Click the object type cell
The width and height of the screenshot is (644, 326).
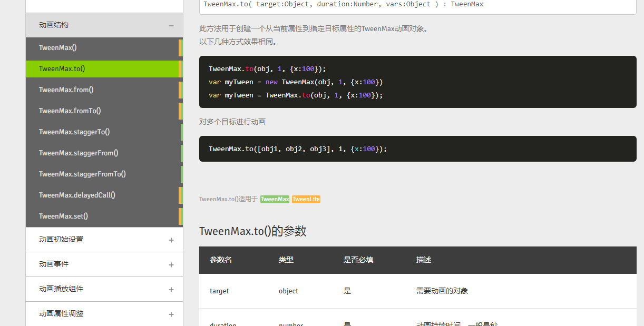[x=288, y=291]
